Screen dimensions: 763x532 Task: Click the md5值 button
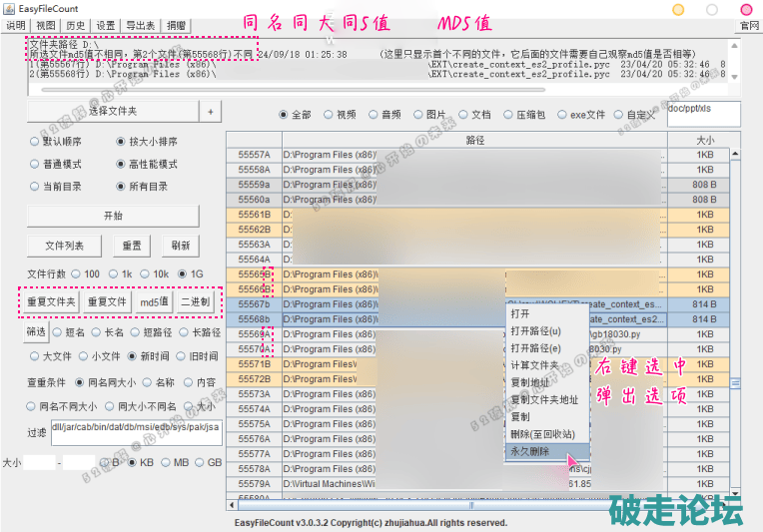coord(155,302)
